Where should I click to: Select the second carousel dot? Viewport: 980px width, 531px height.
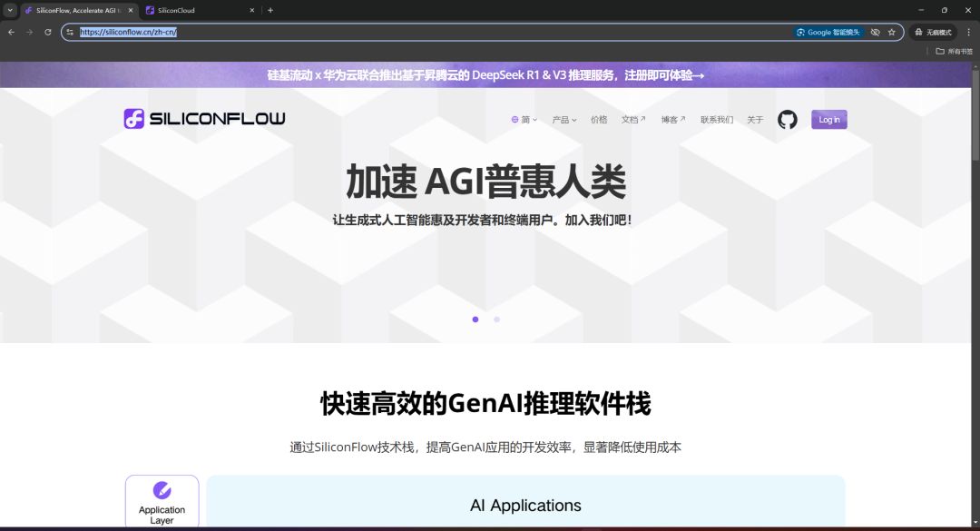[497, 320]
